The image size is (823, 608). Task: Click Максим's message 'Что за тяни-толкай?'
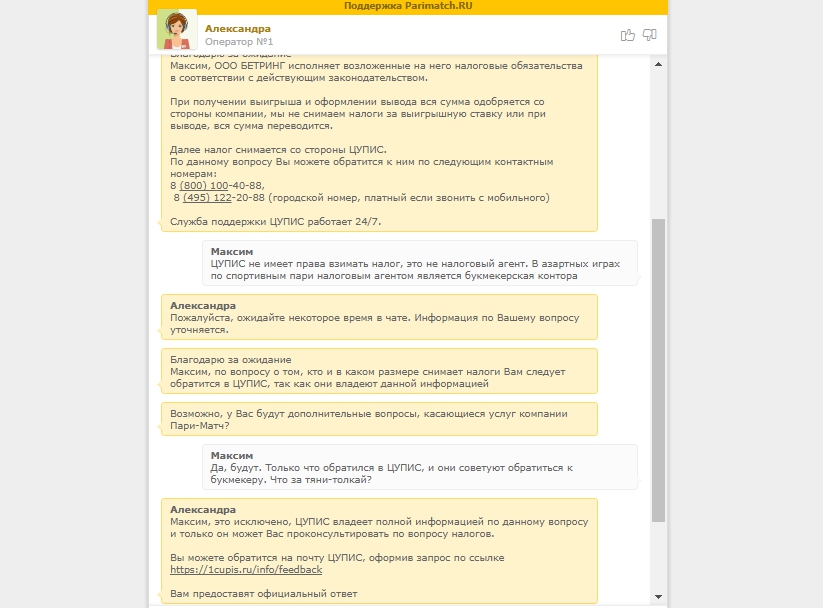click(x=420, y=467)
